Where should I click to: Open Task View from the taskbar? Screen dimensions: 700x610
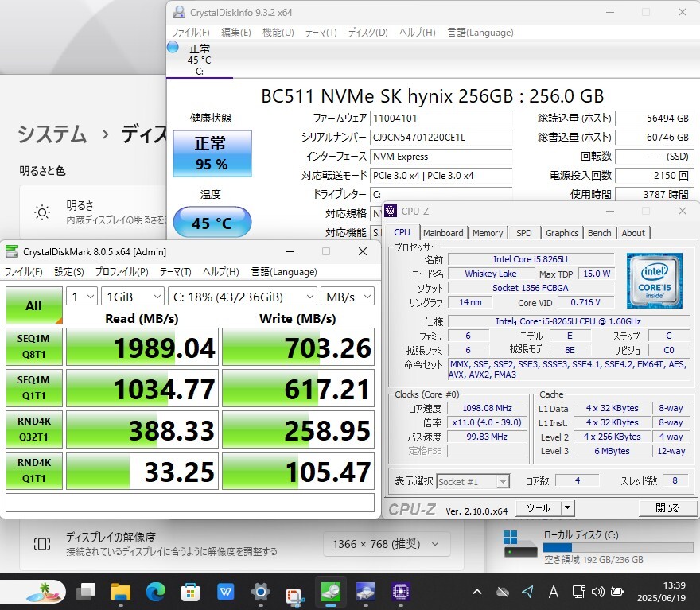pos(86,593)
